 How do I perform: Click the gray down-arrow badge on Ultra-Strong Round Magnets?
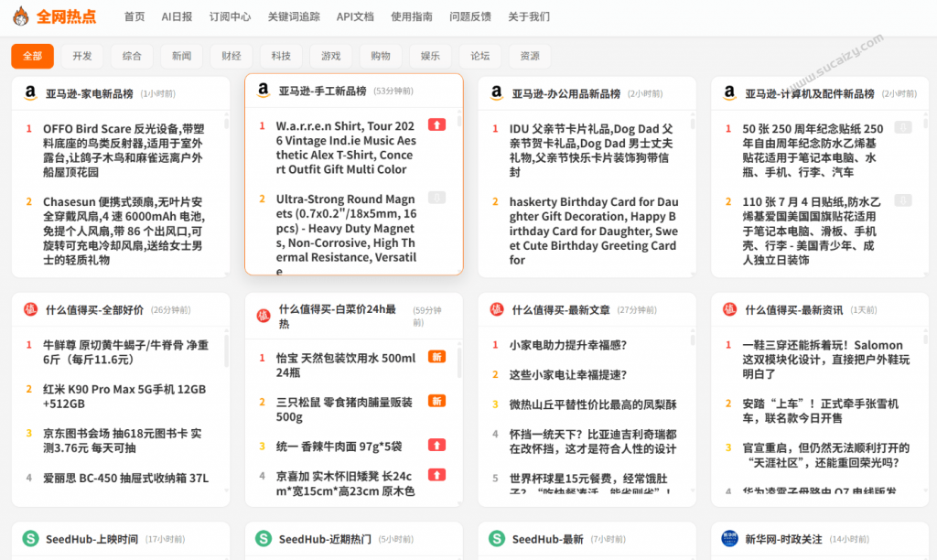point(436,198)
